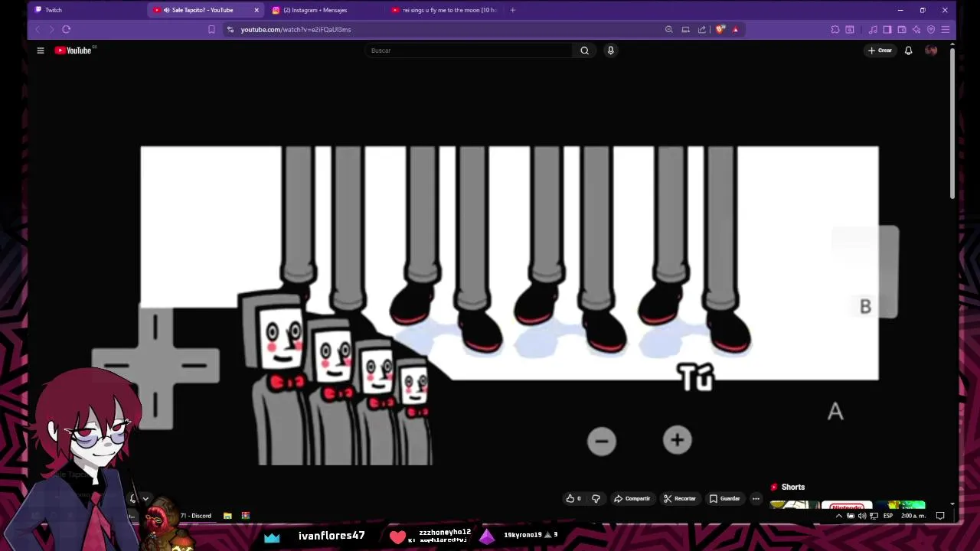This screenshot has height=551, width=980.
Task: Switch to the Twitch tab
Action: (54, 10)
